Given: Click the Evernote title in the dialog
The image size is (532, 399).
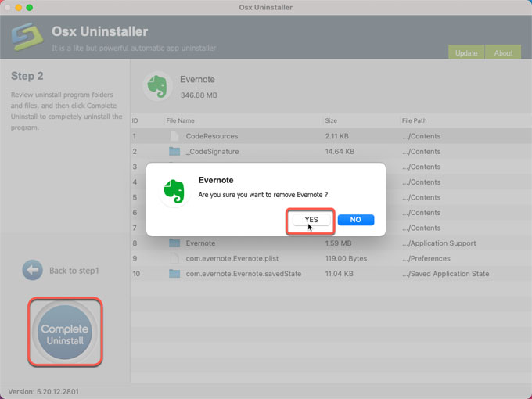Looking at the screenshot, I should (216, 180).
